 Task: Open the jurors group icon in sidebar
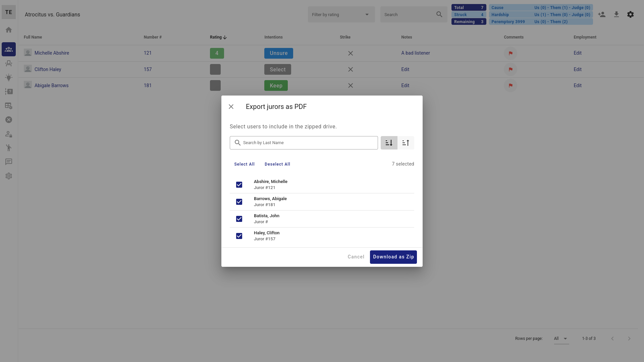(9, 49)
